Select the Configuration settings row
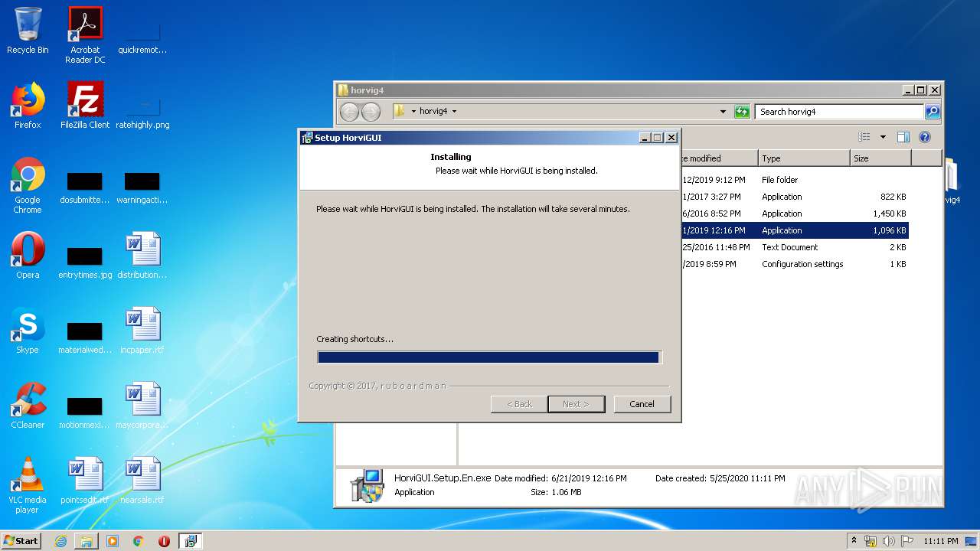This screenshot has width=980, height=551. [794, 264]
